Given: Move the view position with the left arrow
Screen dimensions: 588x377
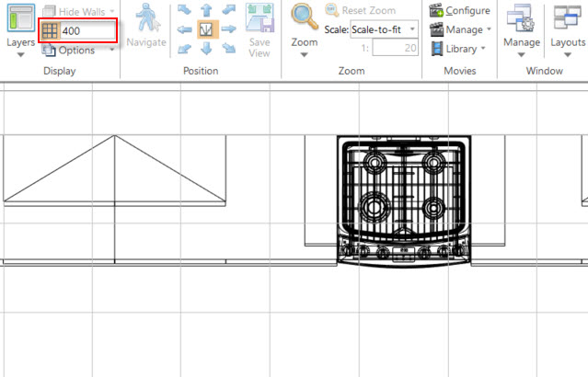Looking at the screenshot, I should tap(184, 29).
